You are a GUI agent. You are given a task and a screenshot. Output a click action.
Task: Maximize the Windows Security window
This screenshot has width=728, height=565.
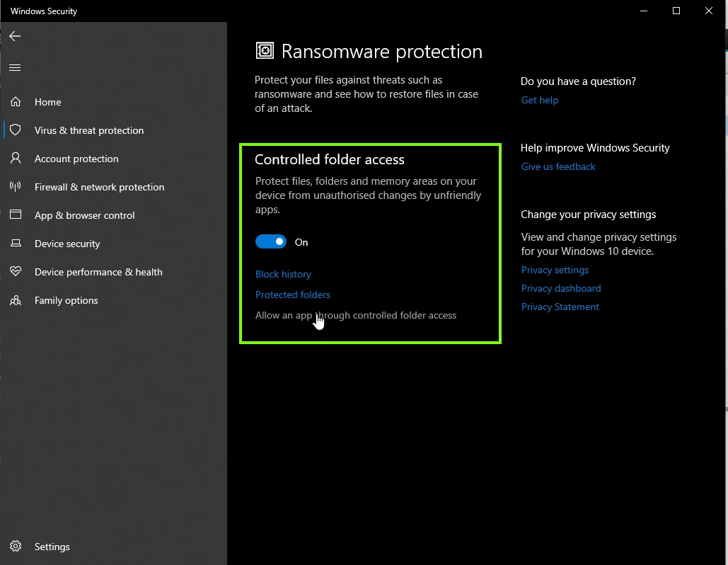tap(676, 11)
